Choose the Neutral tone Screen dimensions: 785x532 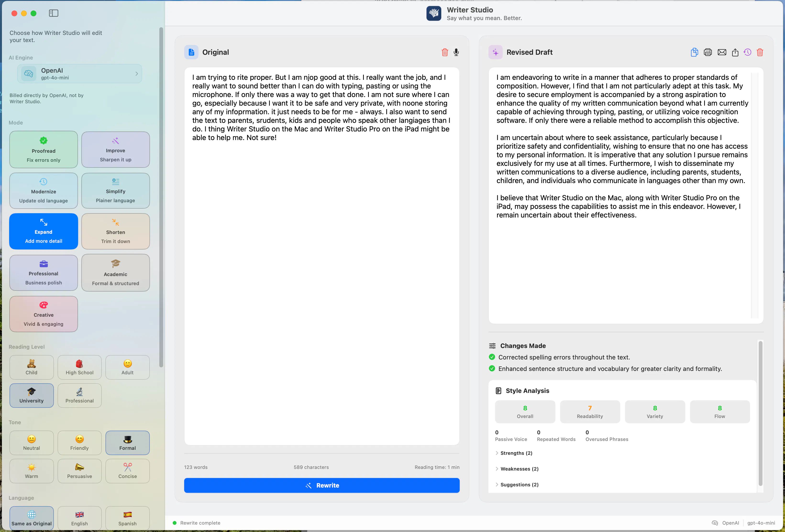[x=31, y=443]
